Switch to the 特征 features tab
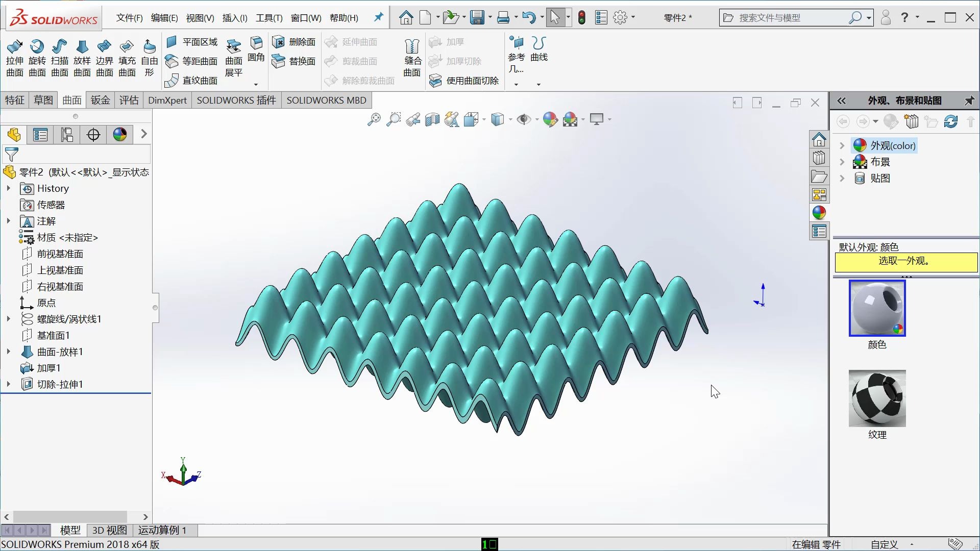The height and width of the screenshot is (551, 980). (x=15, y=101)
